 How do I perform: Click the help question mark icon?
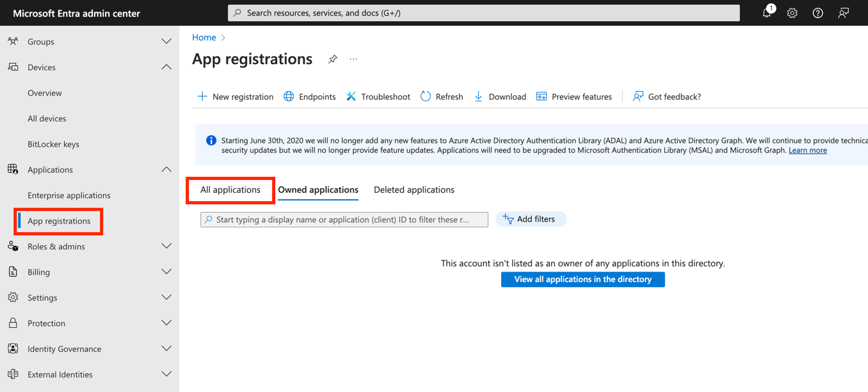pos(818,13)
